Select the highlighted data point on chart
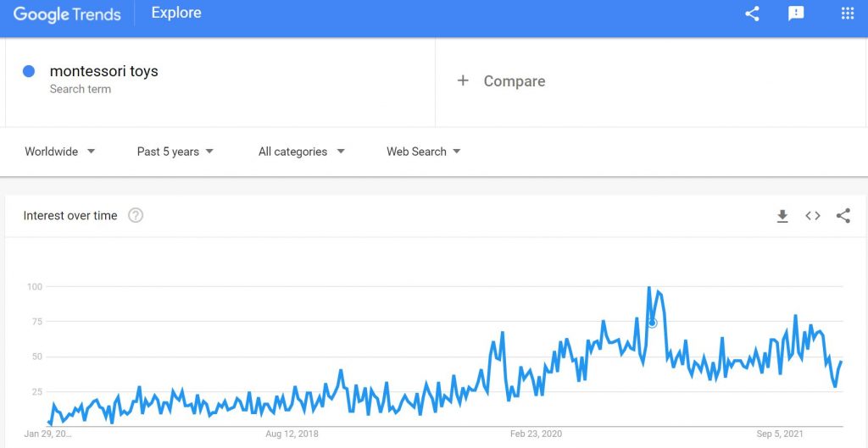 tap(652, 323)
